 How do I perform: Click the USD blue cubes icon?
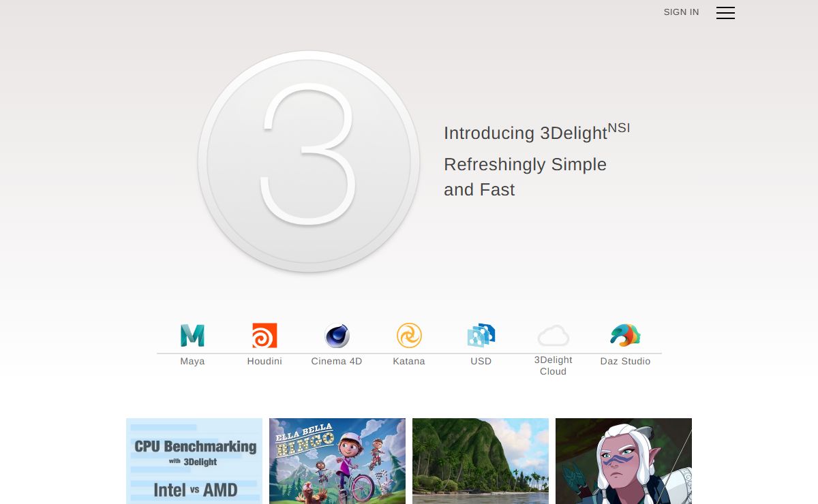click(481, 336)
